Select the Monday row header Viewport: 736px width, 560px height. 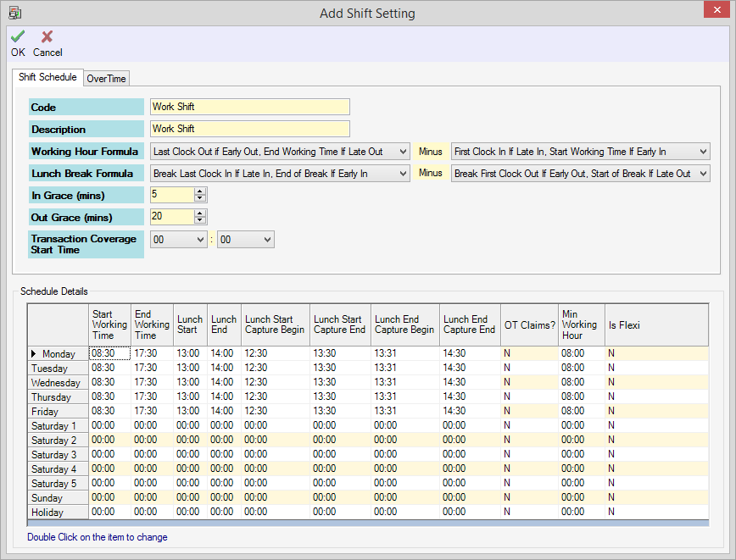point(58,354)
